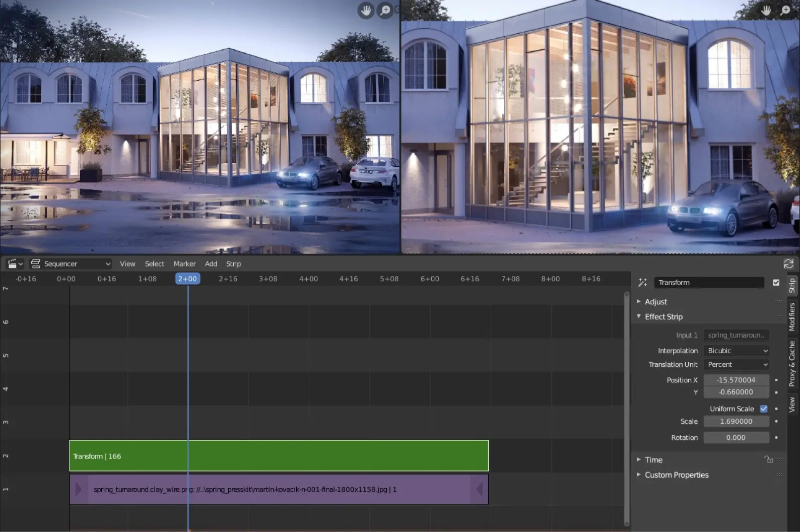Click the effect strip wand icon

642,283
